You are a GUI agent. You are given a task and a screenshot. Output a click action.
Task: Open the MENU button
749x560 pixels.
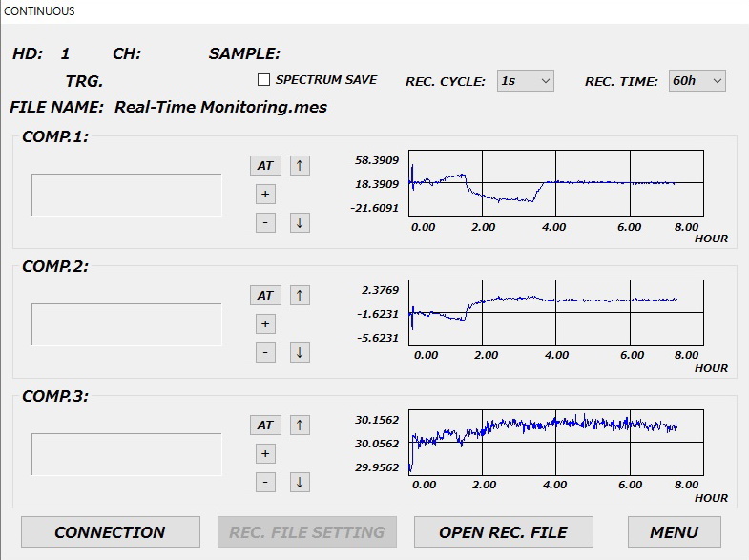pos(674,532)
